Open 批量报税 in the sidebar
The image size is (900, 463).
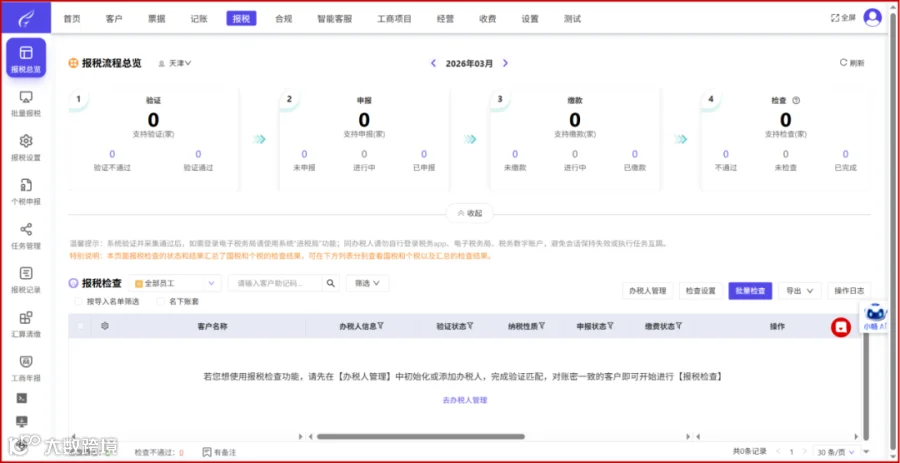(26, 103)
